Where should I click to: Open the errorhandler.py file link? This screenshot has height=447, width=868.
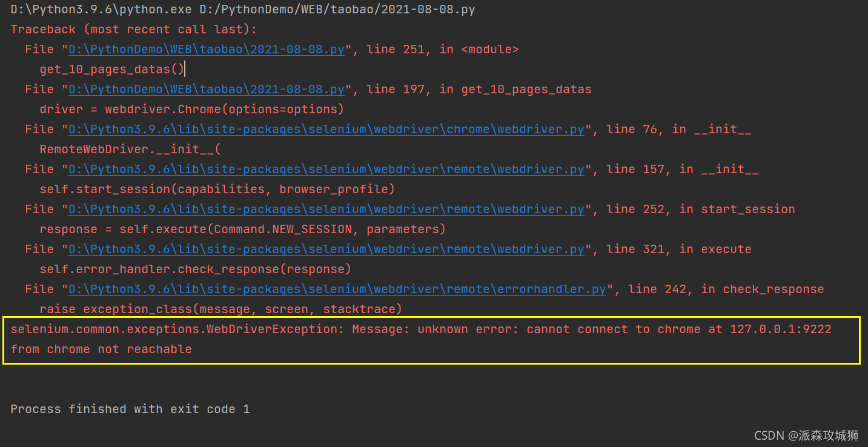tap(337, 290)
